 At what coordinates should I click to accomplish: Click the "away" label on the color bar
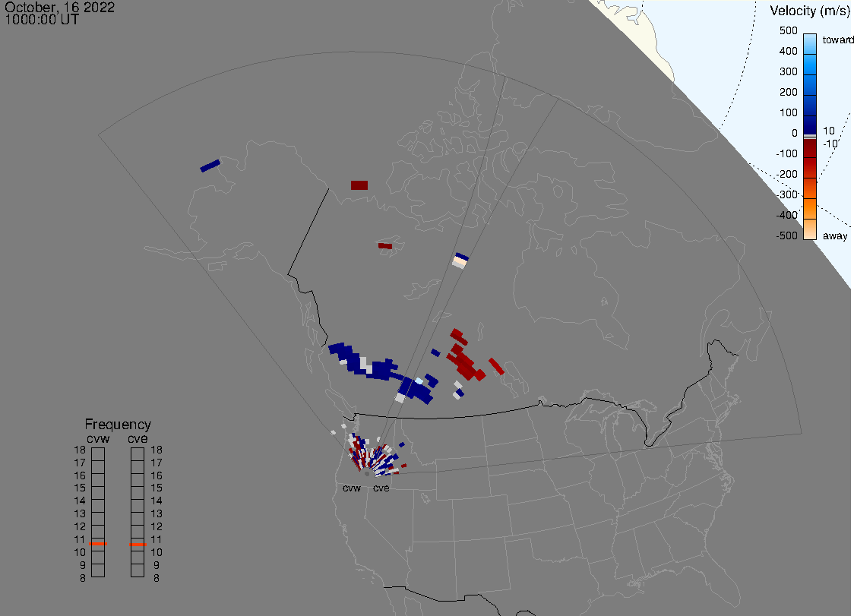coord(835,236)
